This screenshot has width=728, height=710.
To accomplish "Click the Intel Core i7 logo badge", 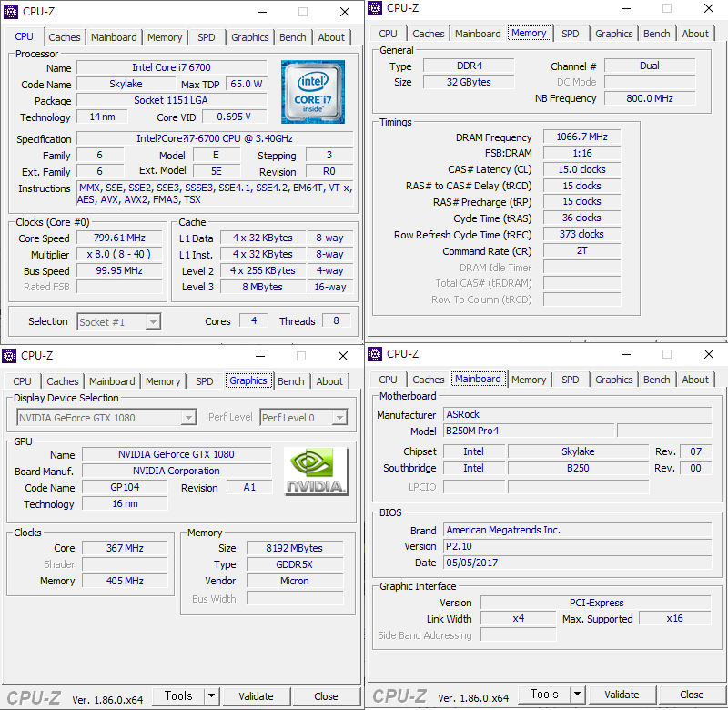I will [312, 92].
